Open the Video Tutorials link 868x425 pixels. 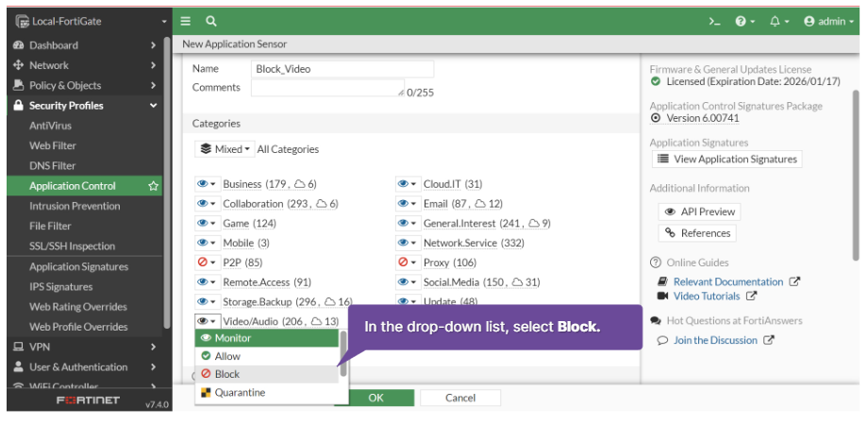[707, 296]
